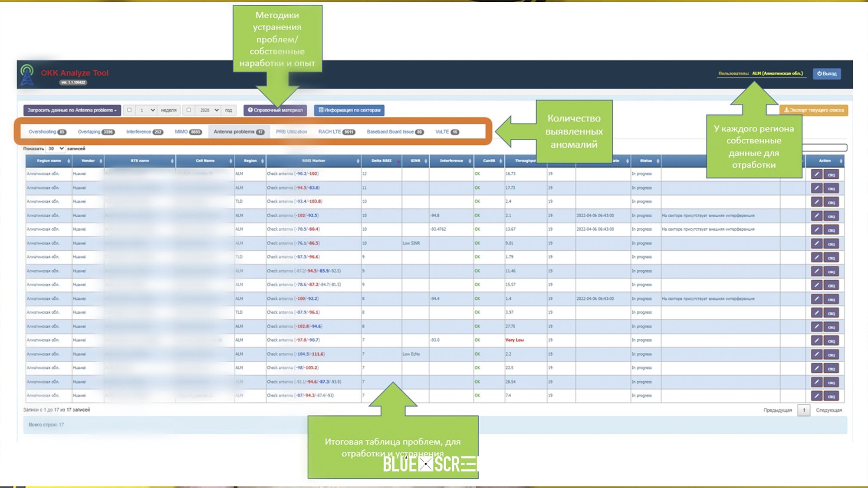Switch to the Interference tab

pos(145,132)
